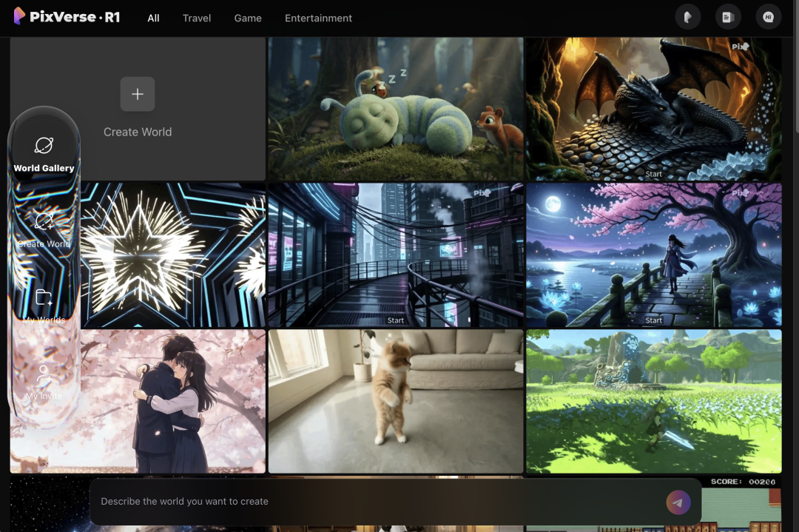This screenshot has height=532, width=799.
Task: Select the Create World sidebar icon
Action: tap(44, 221)
